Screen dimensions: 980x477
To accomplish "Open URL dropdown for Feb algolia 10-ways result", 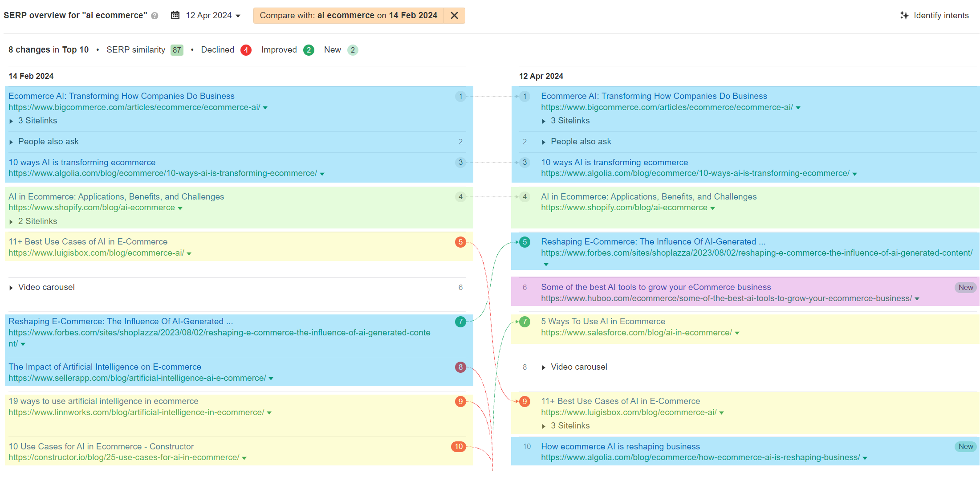I will (x=322, y=174).
